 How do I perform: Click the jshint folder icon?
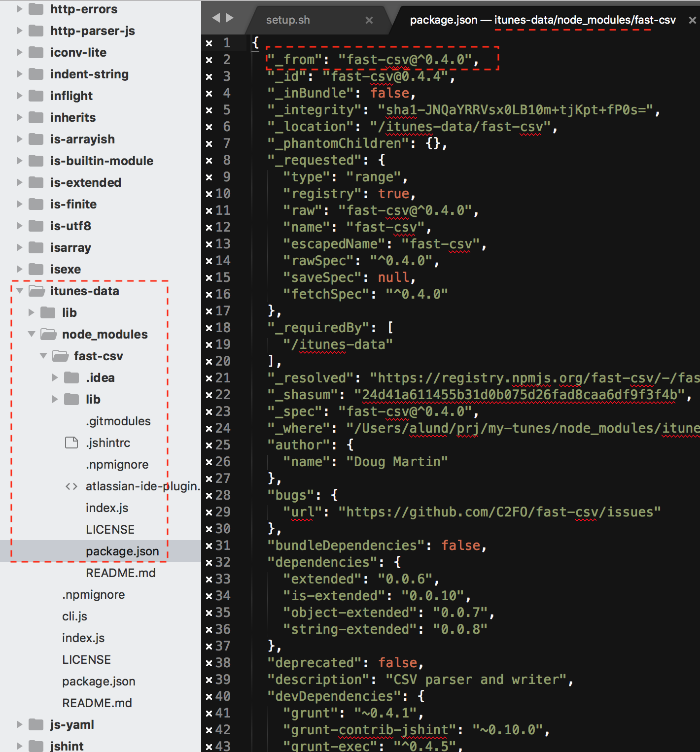point(35,746)
